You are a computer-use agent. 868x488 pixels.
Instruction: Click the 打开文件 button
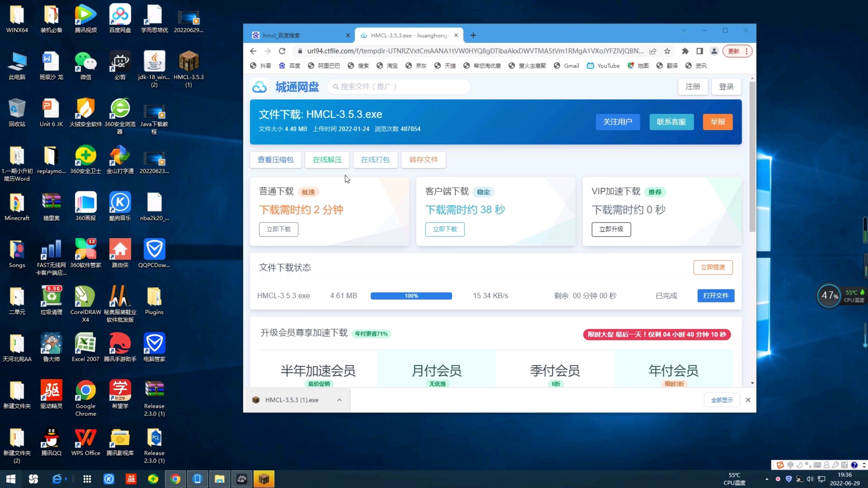(x=715, y=295)
